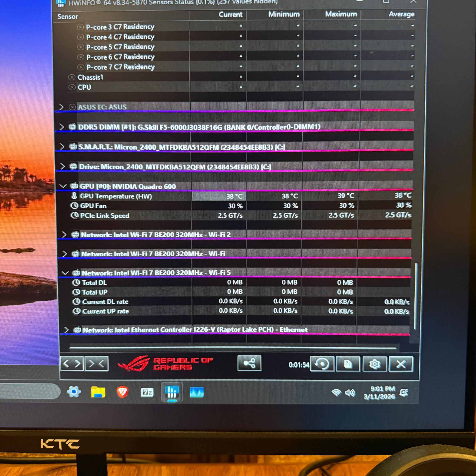The height and width of the screenshot is (476, 476).
Task: Expand the DDR5 DIMM G.Skill group
Action: [62, 127]
